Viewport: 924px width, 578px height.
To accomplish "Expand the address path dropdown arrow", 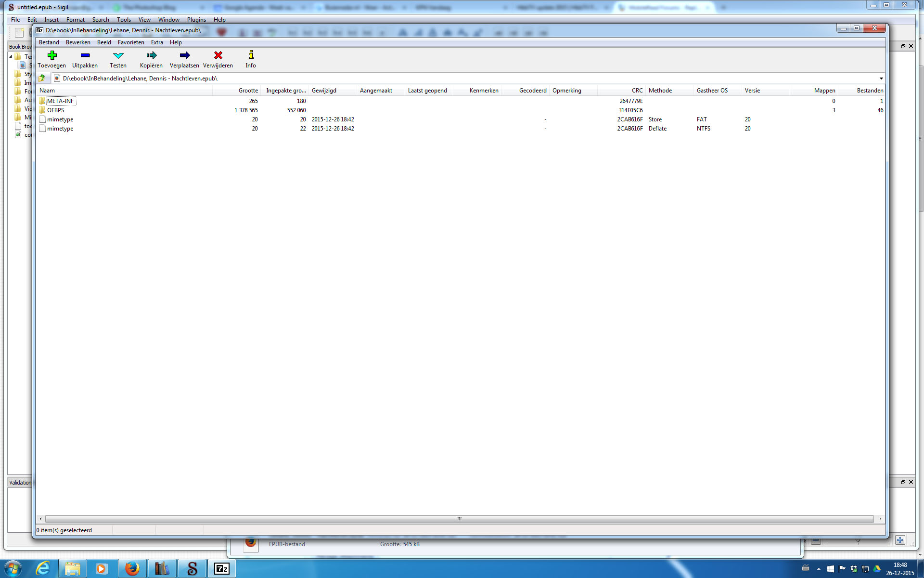I will [881, 79].
